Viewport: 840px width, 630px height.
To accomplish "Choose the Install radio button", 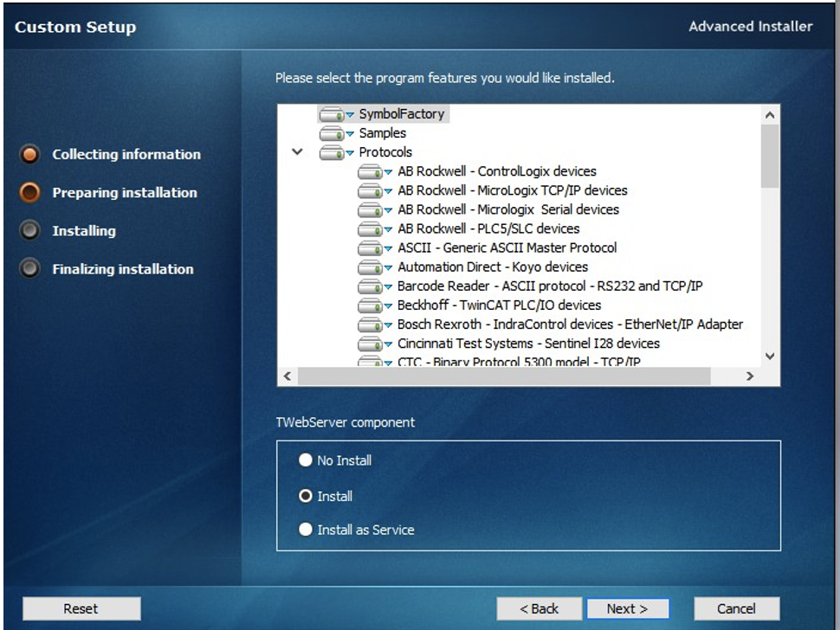I will tap(306, 497).
